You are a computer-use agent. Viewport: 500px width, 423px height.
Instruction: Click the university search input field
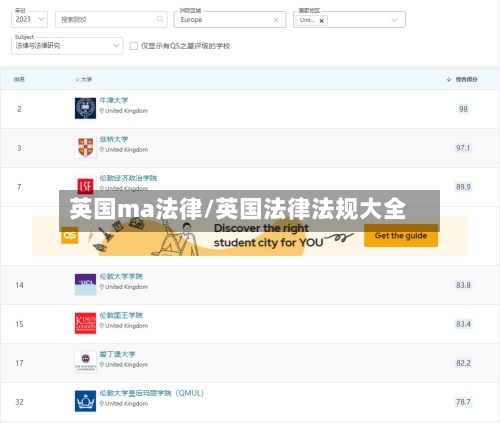(x=111, y=19)
